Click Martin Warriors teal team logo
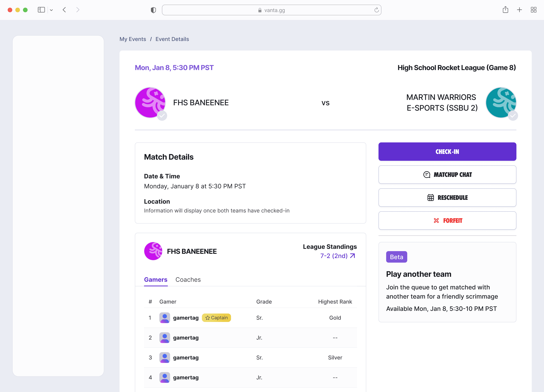Screen dimensions: 544x392 pyautogui.click(x=501, y=103)
